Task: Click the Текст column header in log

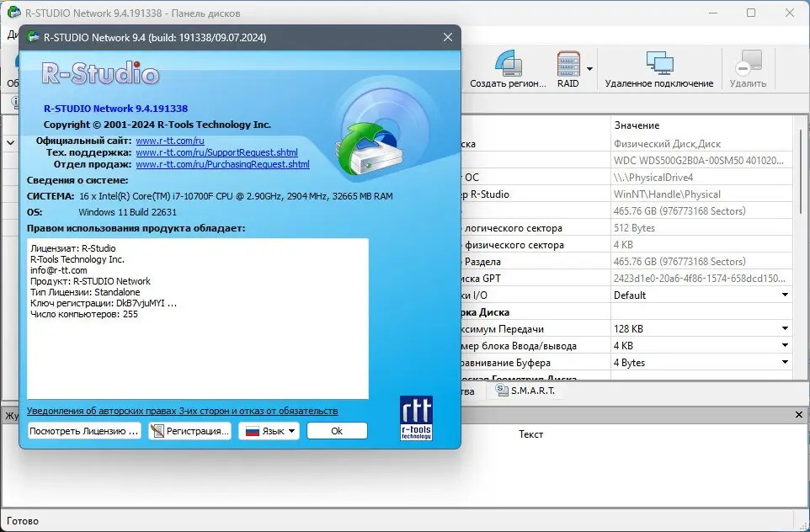Action: click(x=530, y=434)
